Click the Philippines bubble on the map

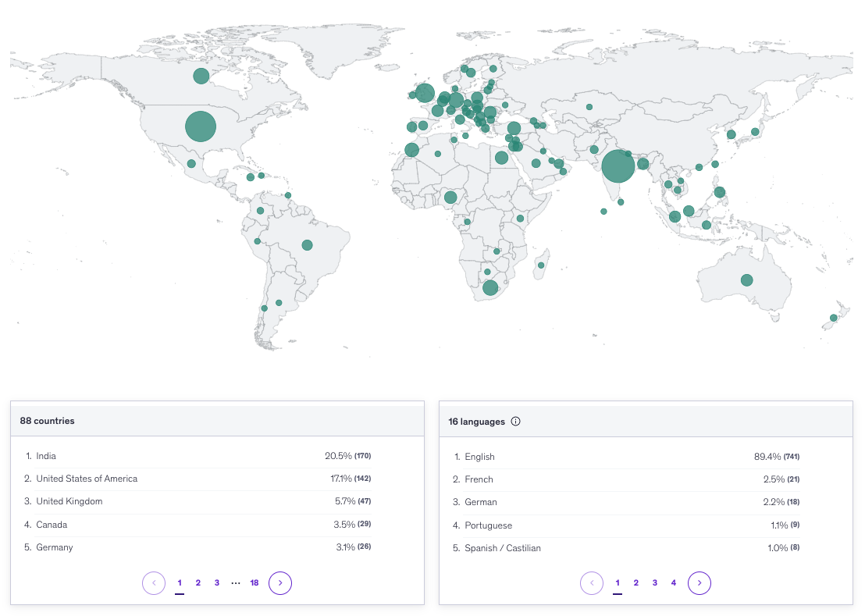[719, 193]
